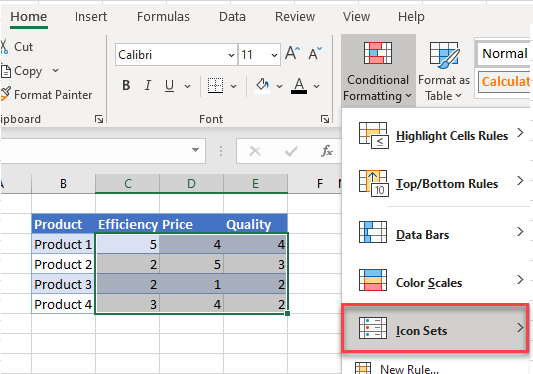Open Icon Sets submenu
533x374 pixels.
[x=435, y=328]
